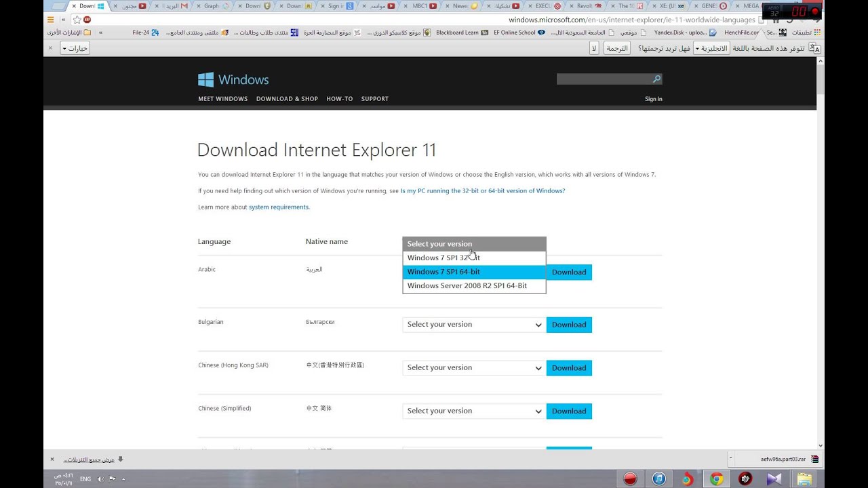Open the English language dropdown on translation bar
Image resolution: width=868 pixels, height=488 pixels.
[711, 48]
